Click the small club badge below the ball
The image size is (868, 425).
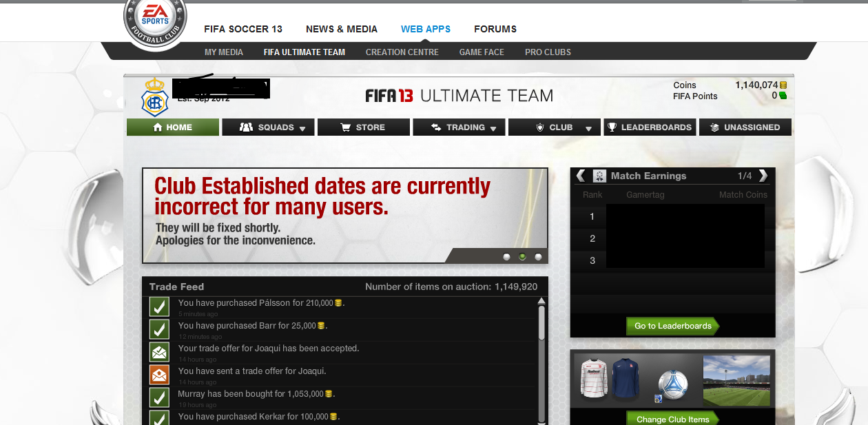pos(658,399)
